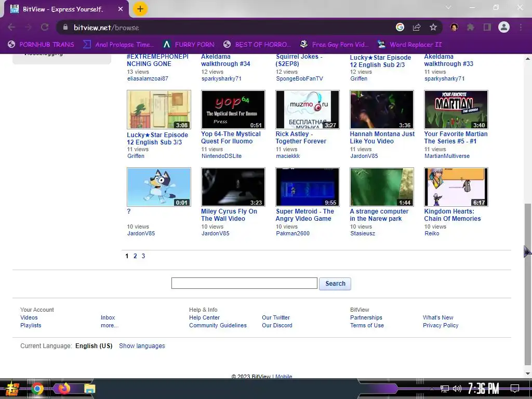The image size is (532, 399).
Task: Visit the MartianMultiverse channel
Action: 447,156
